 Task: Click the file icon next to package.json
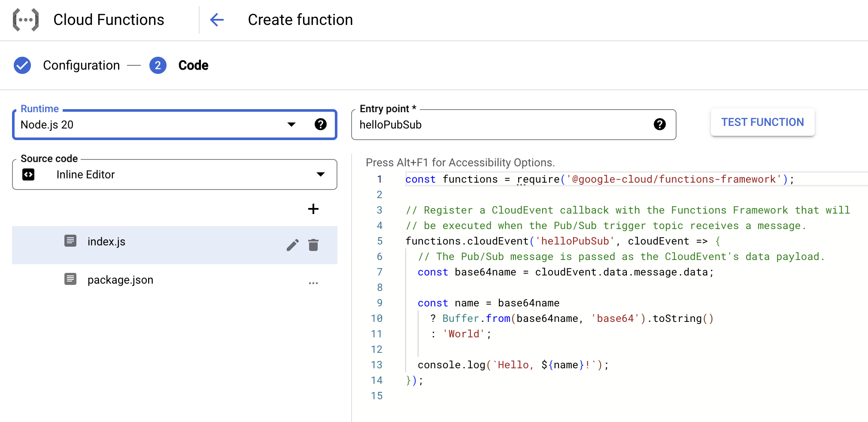[70, 279]
